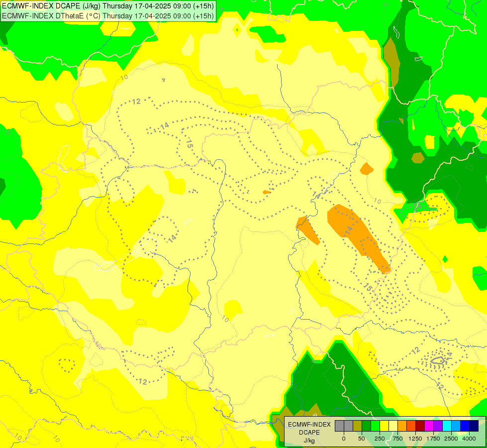487x448 pixels.
Task: Click the legend J/kg unit label
Action: 309,441
